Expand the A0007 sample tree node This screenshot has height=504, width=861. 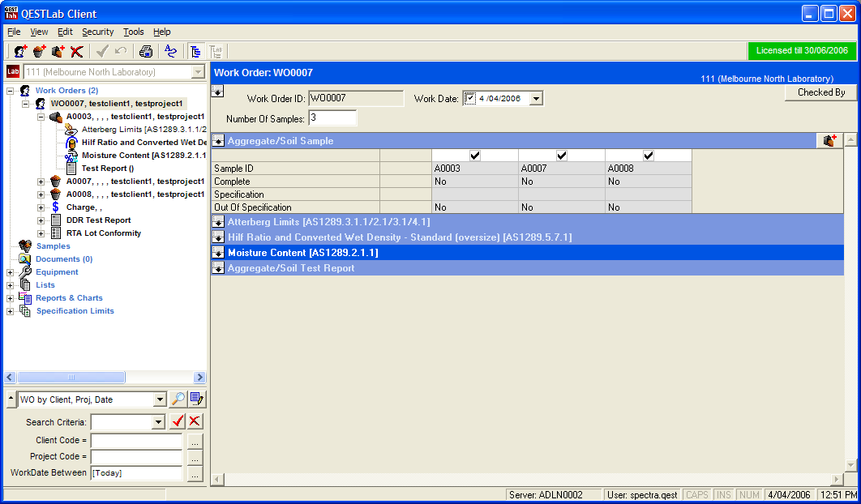pyautogui.click(x=41, y=182)
